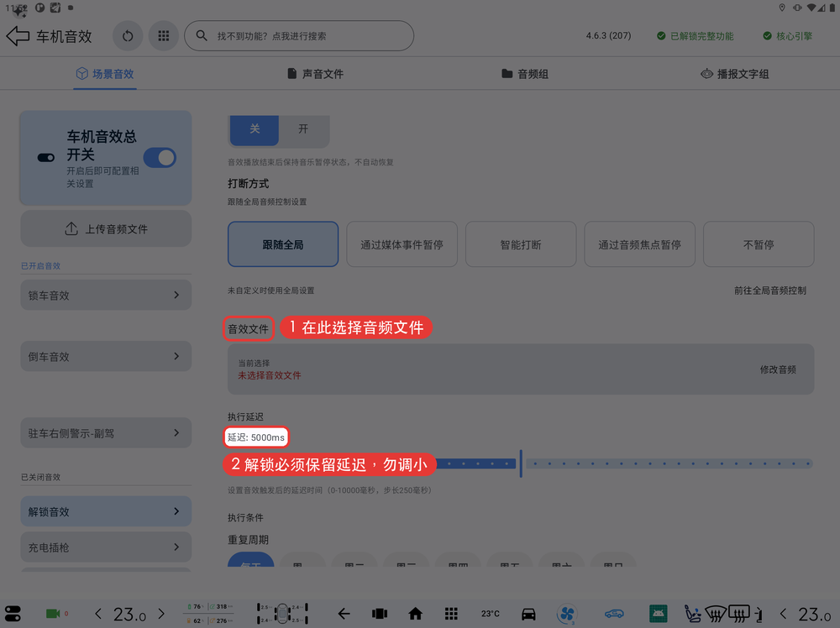Click the Wi-Fi icon in status bar
Image resolution: width=840 pixels, height=628 pixels.
[x=811, y=8]
